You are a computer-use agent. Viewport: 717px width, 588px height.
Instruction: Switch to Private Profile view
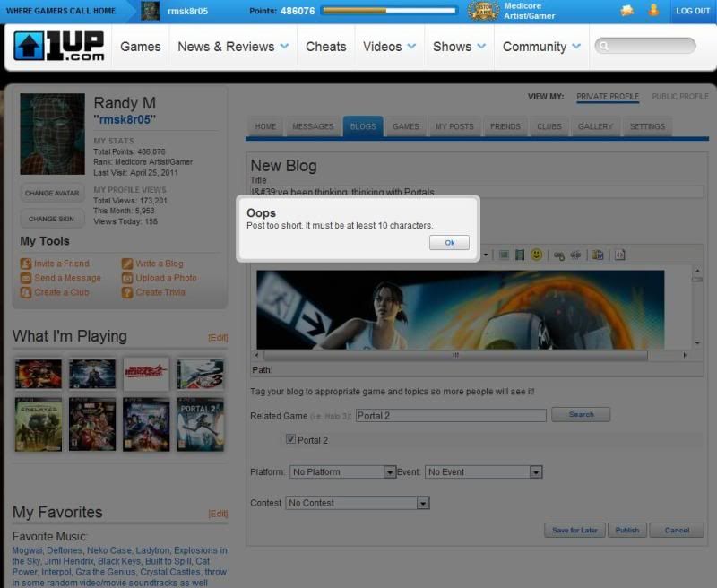(x=608, y=97)
